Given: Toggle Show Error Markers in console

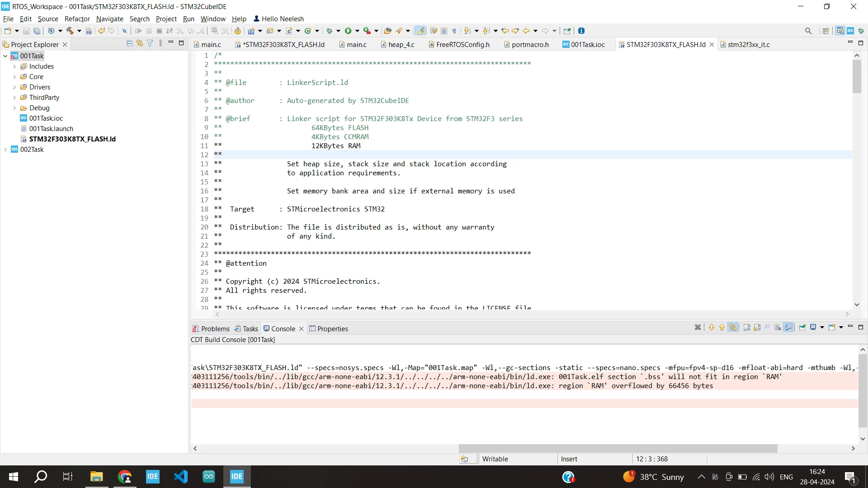Looking at the screenshot, I should tap(733, 327).
